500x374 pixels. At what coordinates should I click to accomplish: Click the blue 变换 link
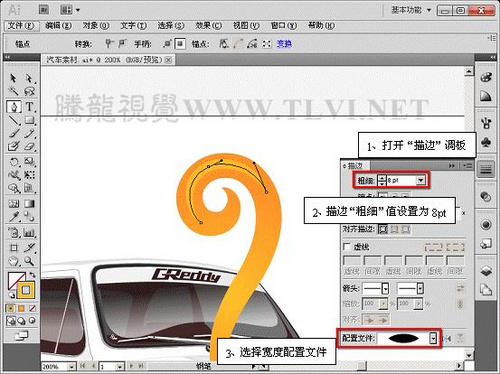tap(284, 44)
